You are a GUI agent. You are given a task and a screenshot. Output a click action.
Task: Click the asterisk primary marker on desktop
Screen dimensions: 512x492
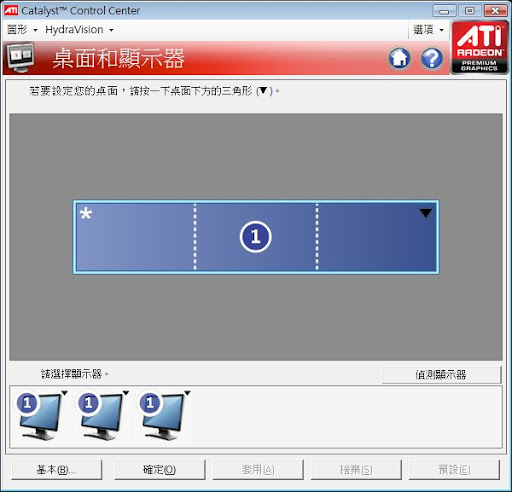[86, 213]
